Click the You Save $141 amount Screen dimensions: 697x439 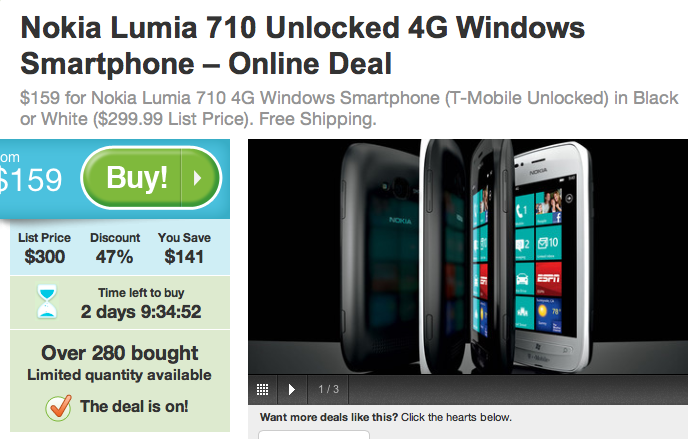point(184,257)
